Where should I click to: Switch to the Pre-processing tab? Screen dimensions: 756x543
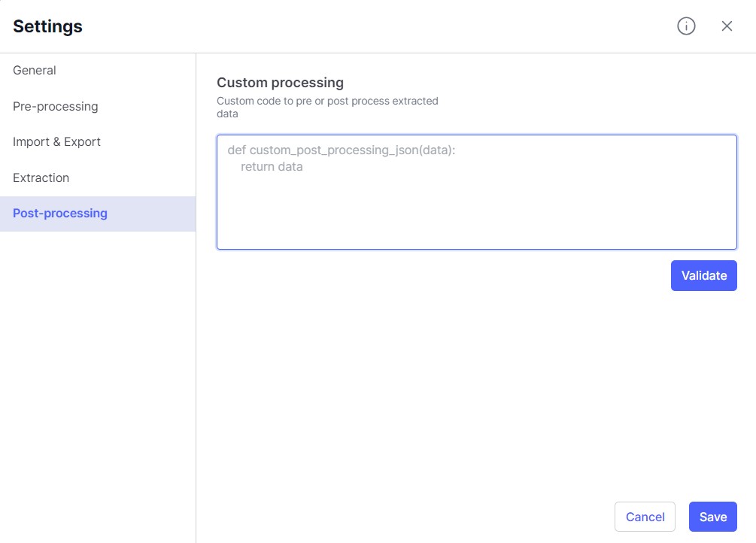(56, 107)
